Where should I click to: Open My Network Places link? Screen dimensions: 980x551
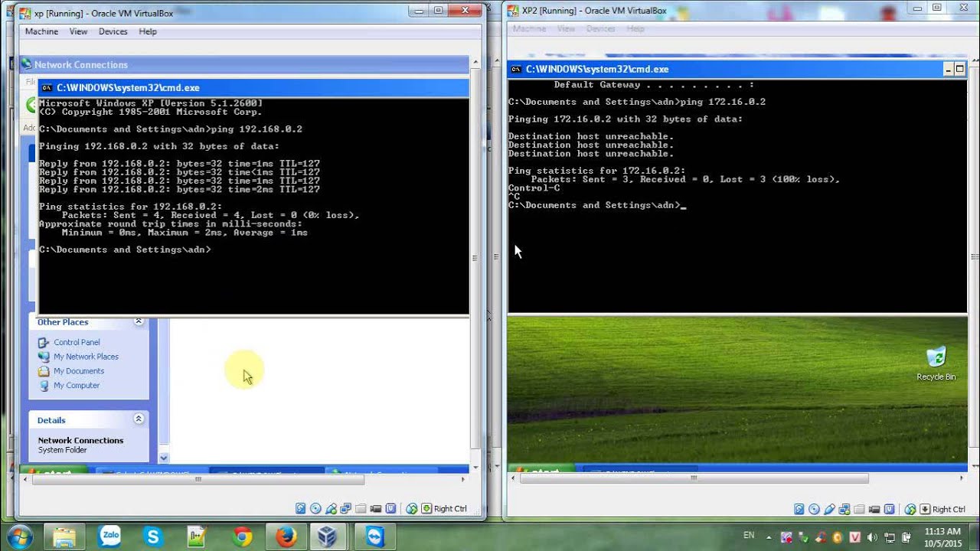pos(86,357)
